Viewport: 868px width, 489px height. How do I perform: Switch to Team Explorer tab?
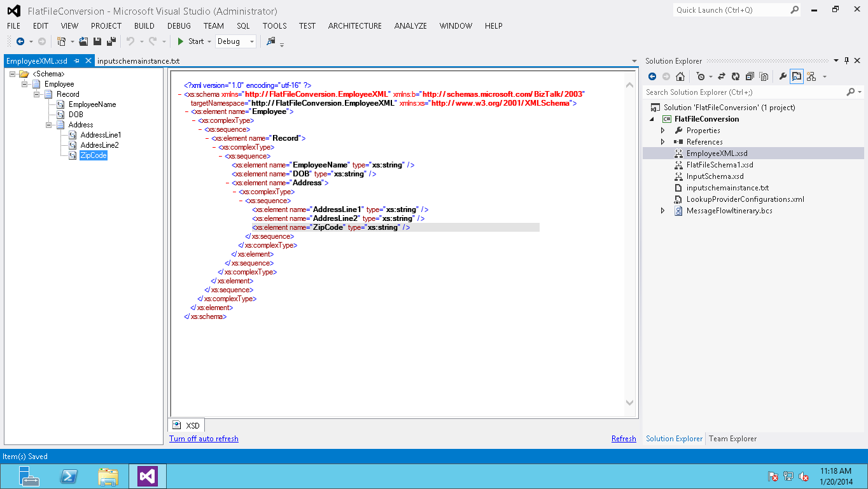click(733, 439)
